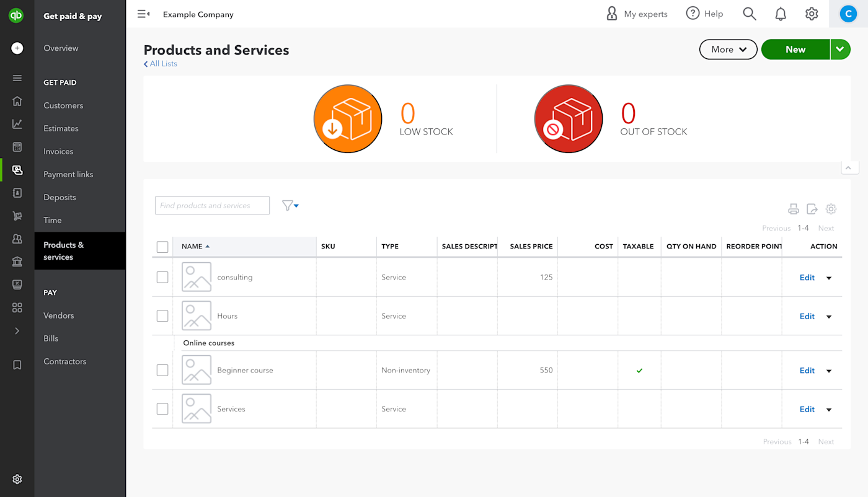Open the filter funnel dropdown
Screen dimensions: 868x497
[x=290, y=206]
